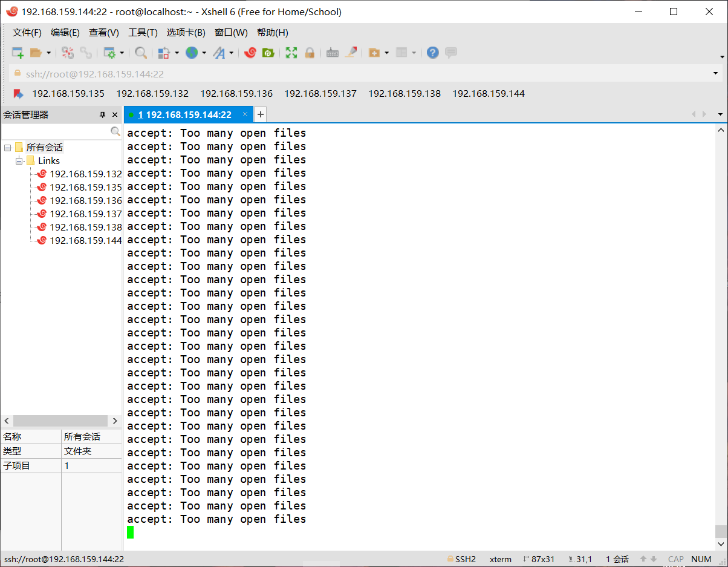The width and height of the screenshot is (728, 567).
Task: Expand the encoding globe dropdown arrow
Action: (x=204, y=53)
